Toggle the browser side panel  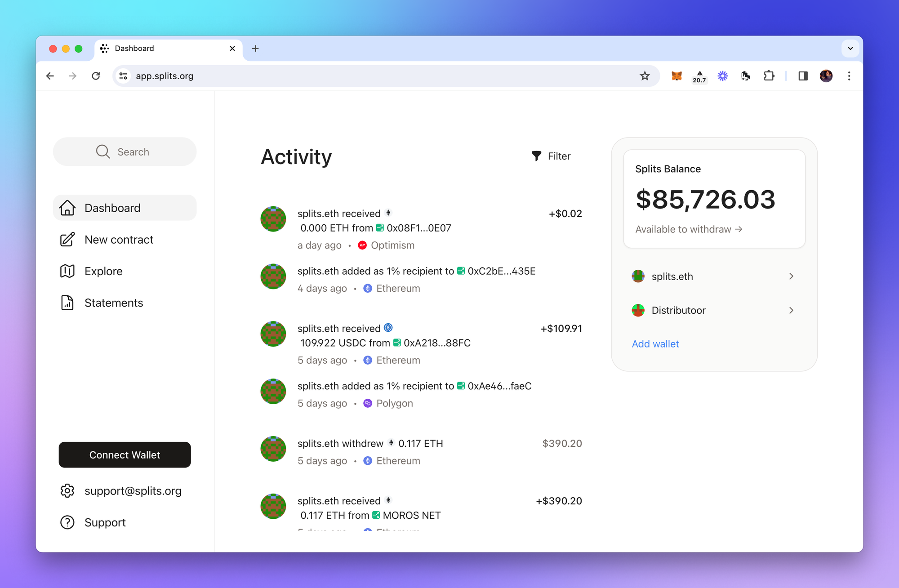(803, 76)
